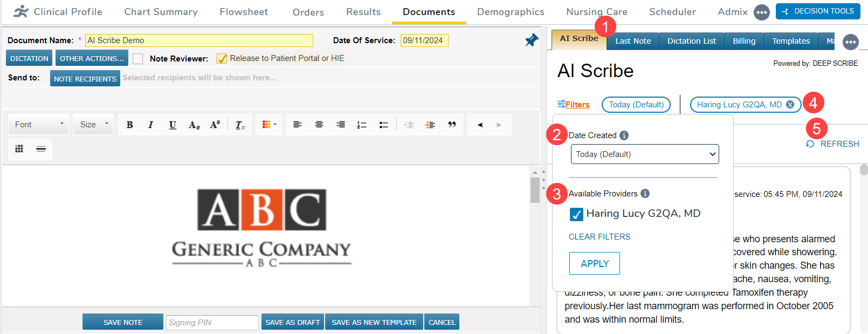Insert block quote in the note
868x334 pixels.
point(452,125)
